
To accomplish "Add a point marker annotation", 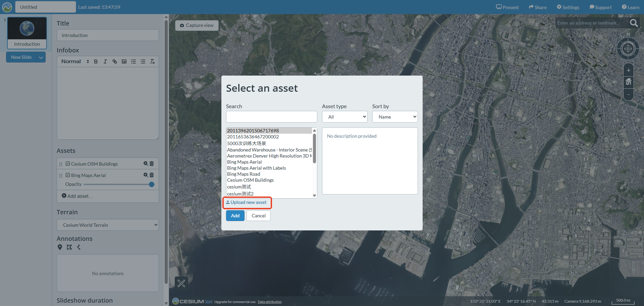I will pyautogui.click(x=60, y=247).
